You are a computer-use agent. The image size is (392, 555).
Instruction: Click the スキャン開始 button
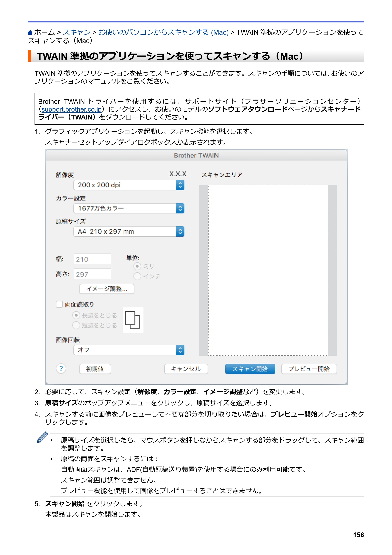pos(250,369)
